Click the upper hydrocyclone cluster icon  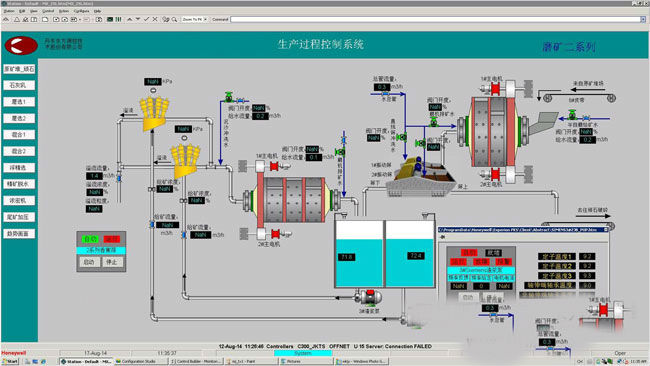coord(154,113)
